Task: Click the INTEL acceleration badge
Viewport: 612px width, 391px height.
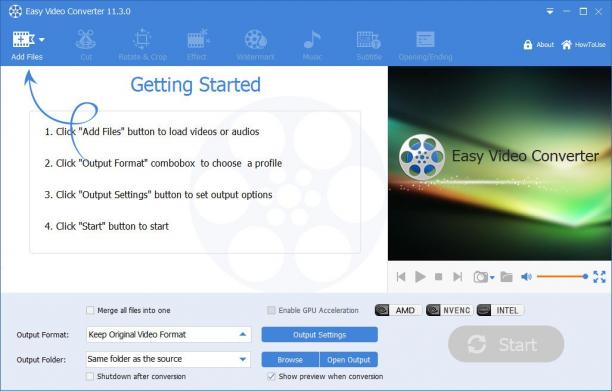Action: (501, 310)
